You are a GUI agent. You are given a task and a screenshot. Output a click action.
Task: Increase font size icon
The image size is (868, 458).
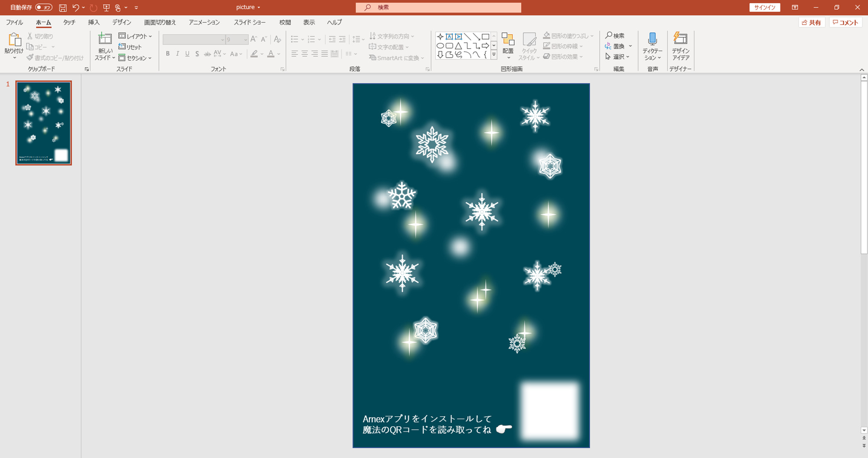pos(254,40)
